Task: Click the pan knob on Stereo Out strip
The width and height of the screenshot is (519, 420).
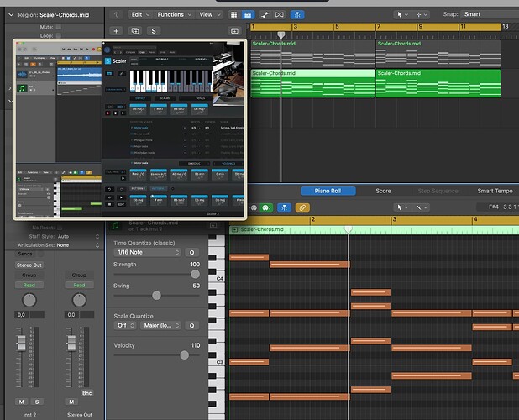Action: 79,300
